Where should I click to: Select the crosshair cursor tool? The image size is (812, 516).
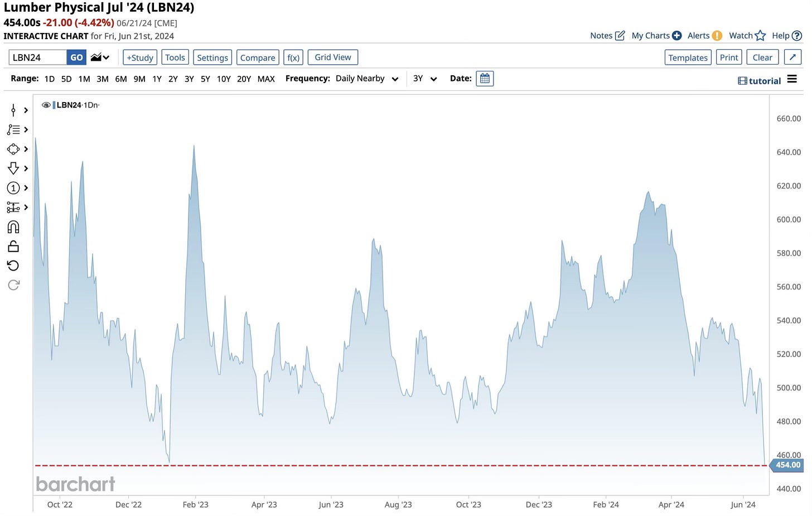pos(13,110)
